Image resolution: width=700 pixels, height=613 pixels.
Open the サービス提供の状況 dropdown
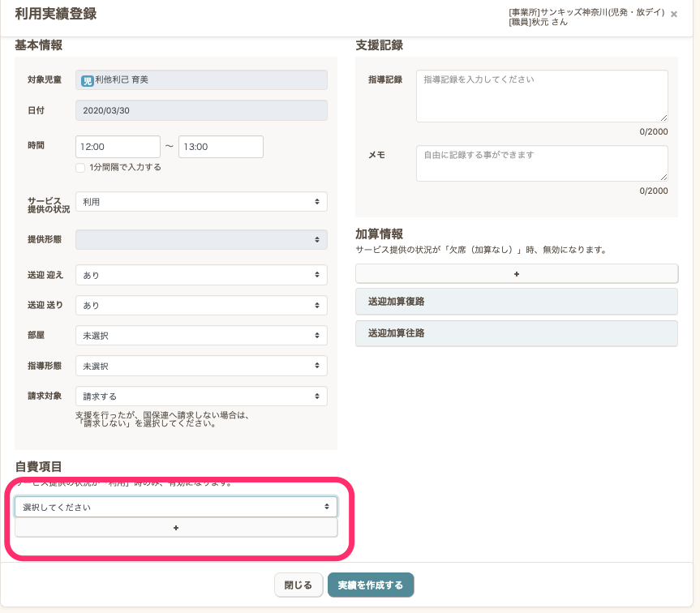point(201,202)
